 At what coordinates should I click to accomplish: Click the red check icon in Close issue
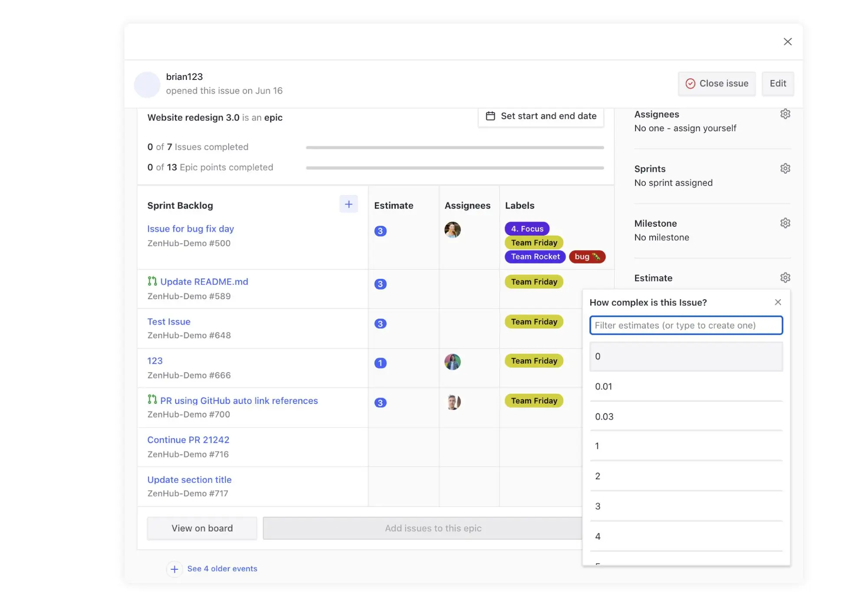[x=690, y=83]
